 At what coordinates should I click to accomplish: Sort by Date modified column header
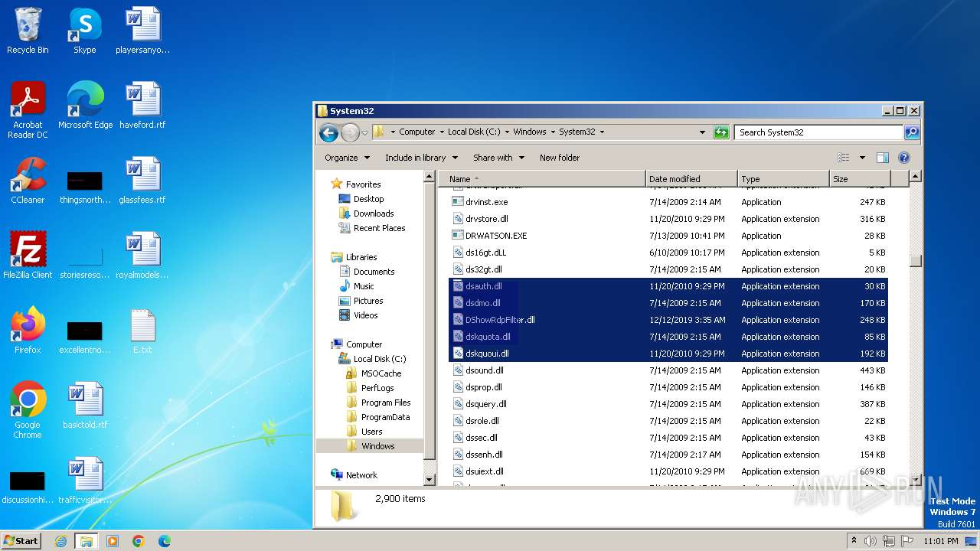(x=691, y=179)
